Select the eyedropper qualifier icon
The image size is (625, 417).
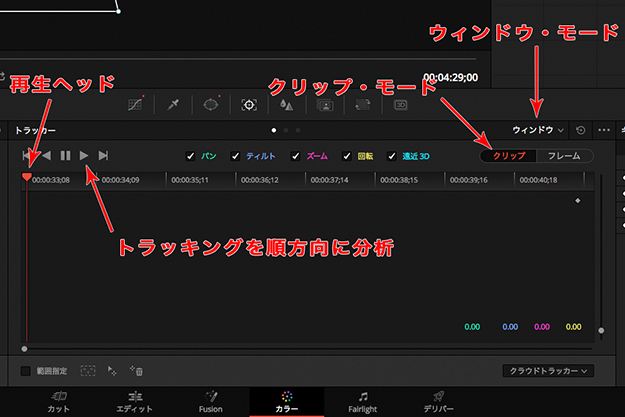click(173, 104)
